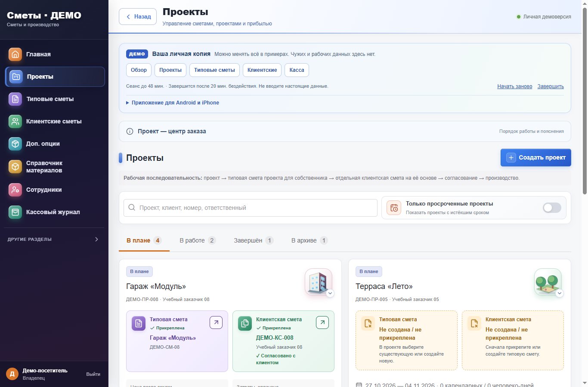Click the Типовые сметы demo shortcut button

coord(214,70)
